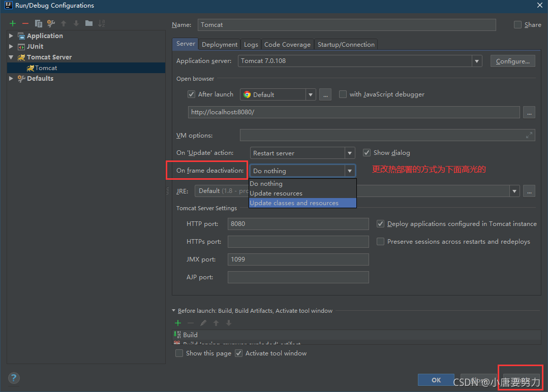Click the HTTPs port field

tap(298, 242)
